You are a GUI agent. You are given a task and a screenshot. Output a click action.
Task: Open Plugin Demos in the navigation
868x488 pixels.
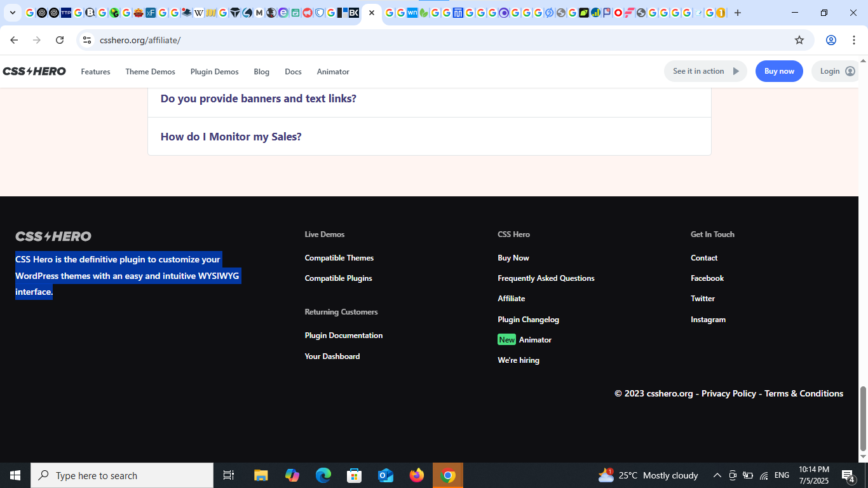215,72
